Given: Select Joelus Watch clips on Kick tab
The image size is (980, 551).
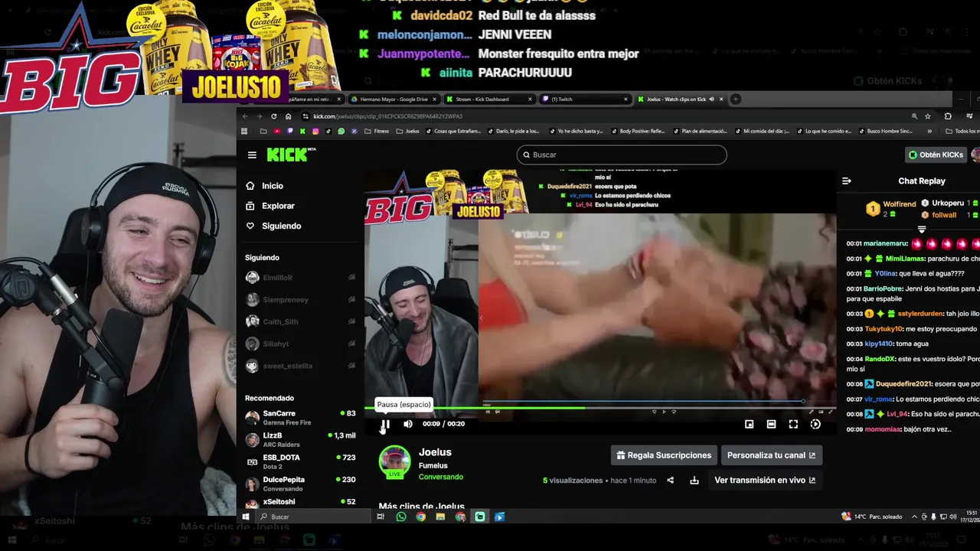Looking at the screenshot, I should click(x=681, y=99).
